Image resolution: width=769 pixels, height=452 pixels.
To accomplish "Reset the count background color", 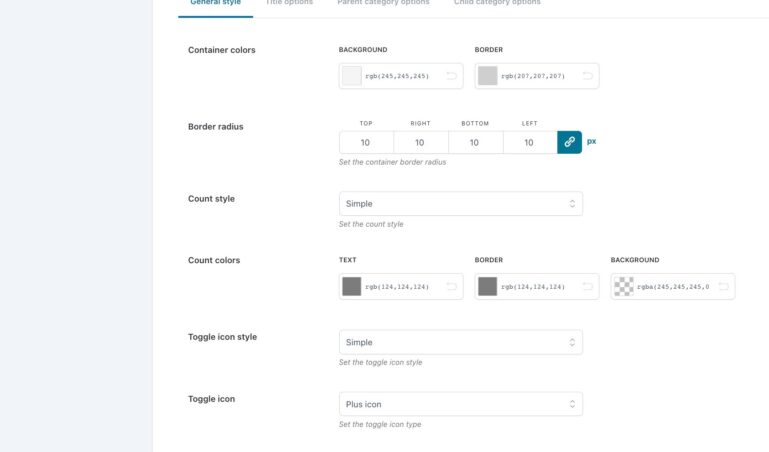I will click(x=723, y=287).
